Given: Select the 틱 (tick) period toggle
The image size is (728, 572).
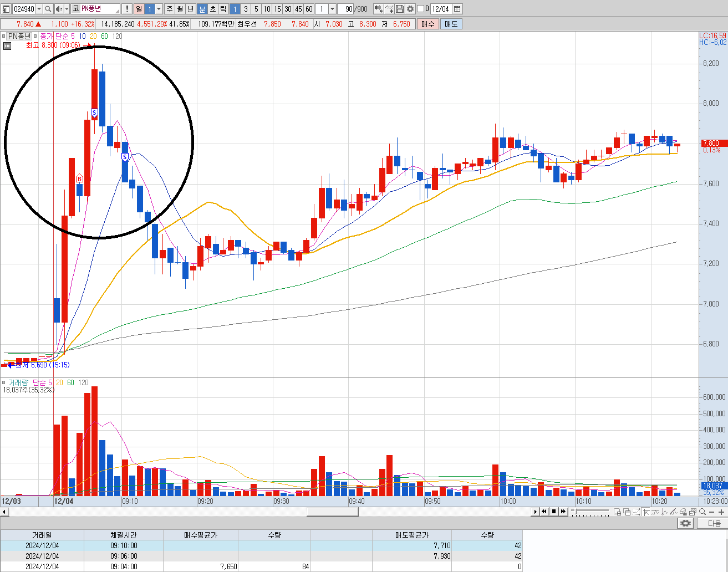Looking at the screenshot, I should click(x=223, y=9).
